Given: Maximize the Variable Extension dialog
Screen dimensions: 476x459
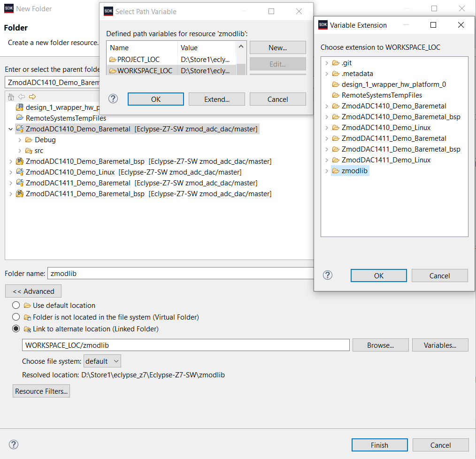Looking at the screenshot, I should [x=433, y=25].
